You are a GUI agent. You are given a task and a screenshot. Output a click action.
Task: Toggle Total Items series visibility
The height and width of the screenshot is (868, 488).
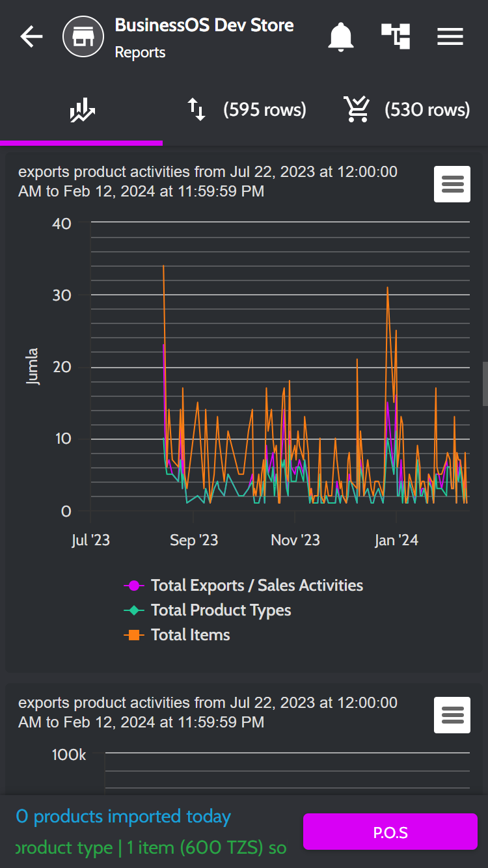(x=190, y=635)
